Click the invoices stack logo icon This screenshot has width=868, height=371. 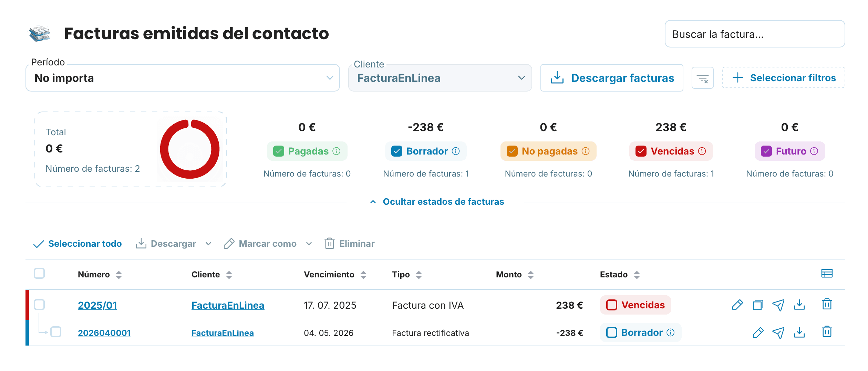click(40, 34)
